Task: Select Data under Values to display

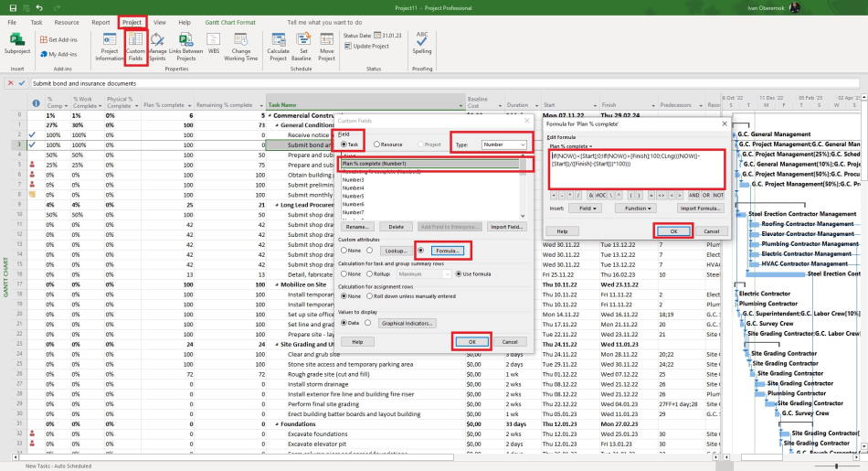Action: [344, 323]
